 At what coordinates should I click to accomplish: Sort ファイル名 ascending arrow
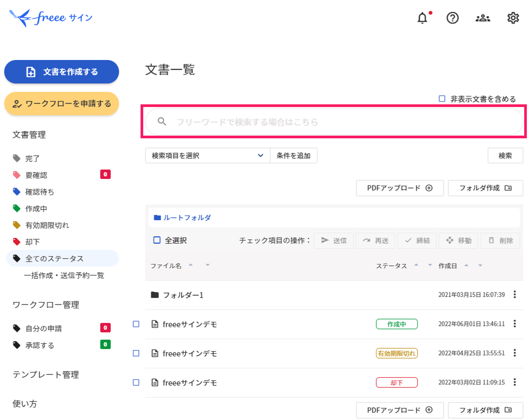[x=191, y=265]
